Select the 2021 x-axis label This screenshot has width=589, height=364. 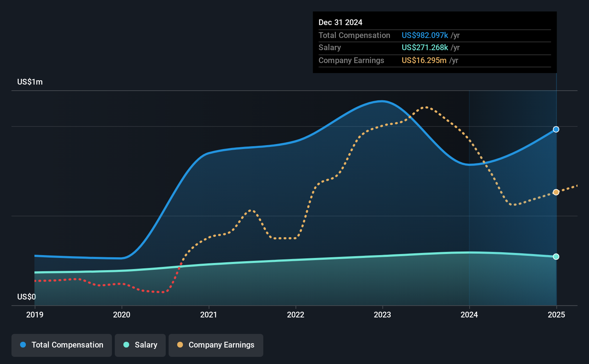(208, 315)
